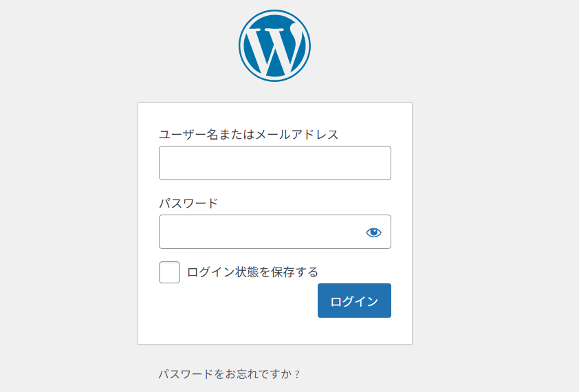
Task: Open WordPress.org via the W logo
Action: coord(274,46)
